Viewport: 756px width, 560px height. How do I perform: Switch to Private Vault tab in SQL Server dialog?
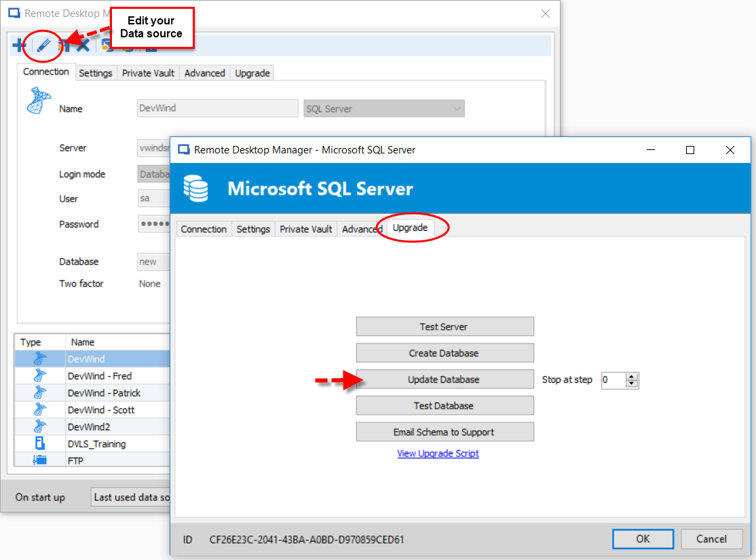pos(305,229)
